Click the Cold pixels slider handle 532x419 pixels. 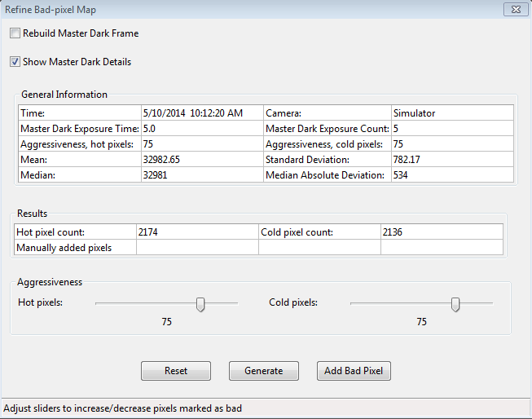point(455,304)
